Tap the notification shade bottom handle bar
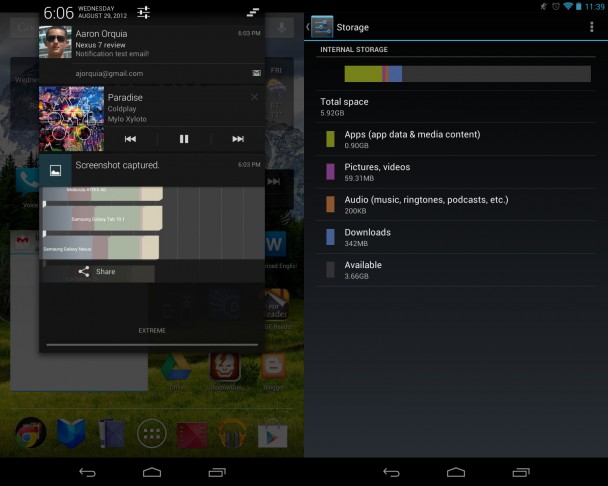 pyautogui.click(x=152, y=344)
